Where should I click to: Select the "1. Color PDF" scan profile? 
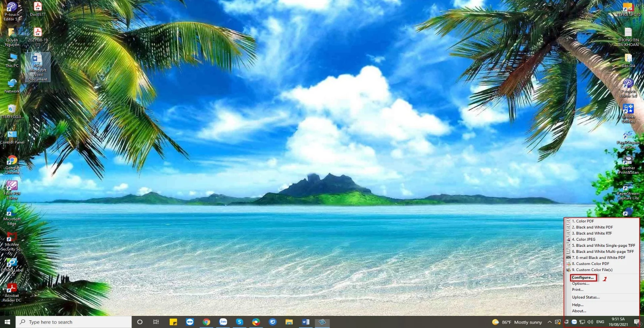pos(585,221)
